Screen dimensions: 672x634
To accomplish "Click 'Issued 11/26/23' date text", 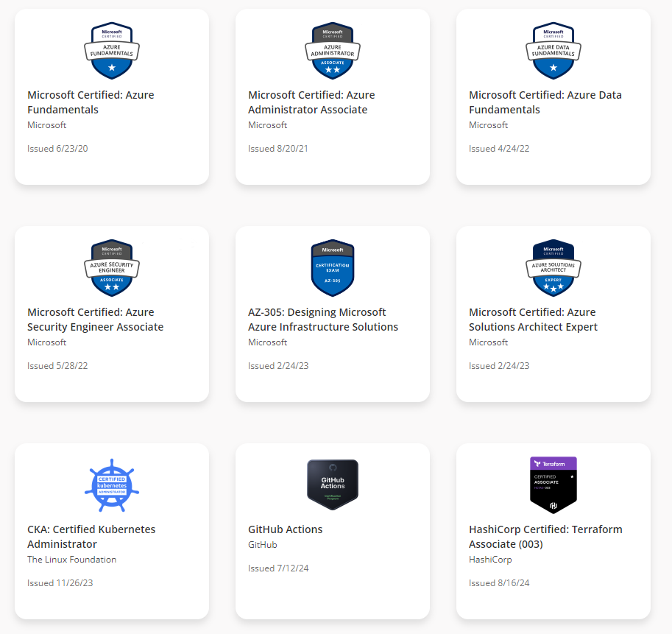I will point(60,583).
